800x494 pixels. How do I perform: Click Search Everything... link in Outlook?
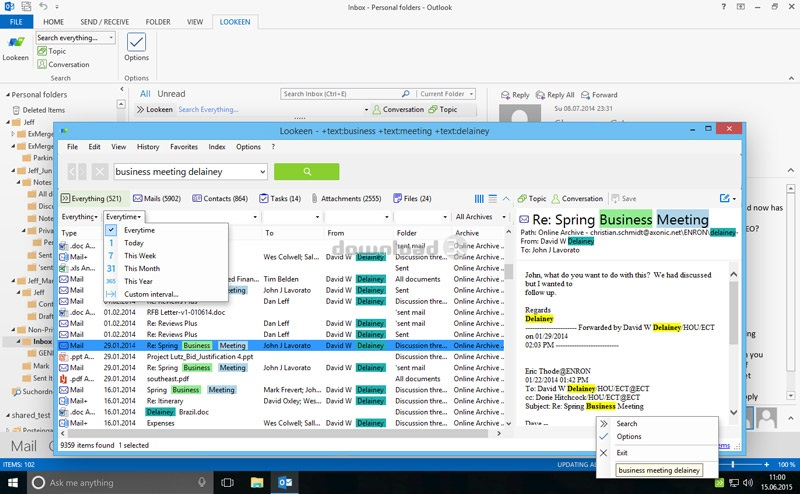tap(208, 109)
